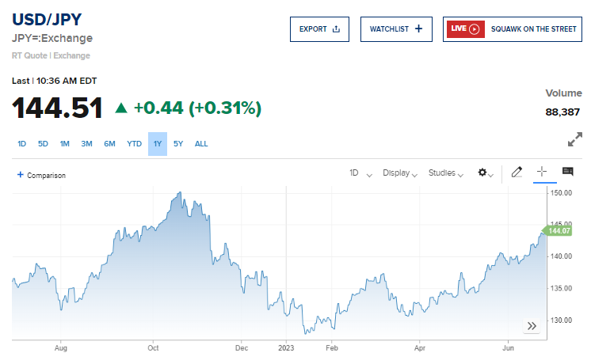
Task: Click the plus icon beside Comparison
Action: pyautogui.click(x=21, y=175)
